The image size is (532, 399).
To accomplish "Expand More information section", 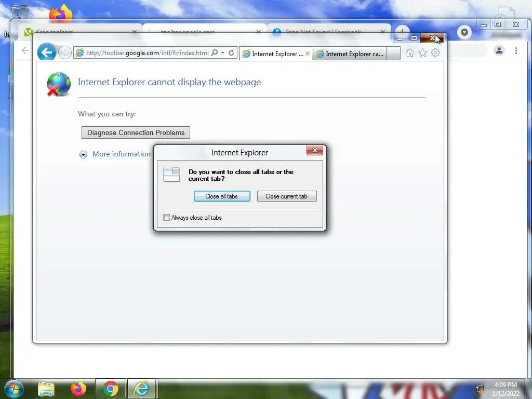I will point(83,154).
